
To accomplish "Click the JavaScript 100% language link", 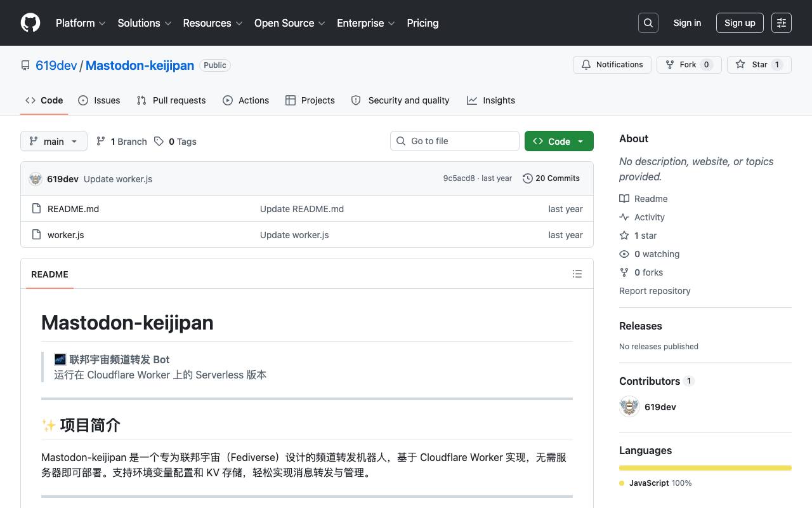I will click(655, 483).
